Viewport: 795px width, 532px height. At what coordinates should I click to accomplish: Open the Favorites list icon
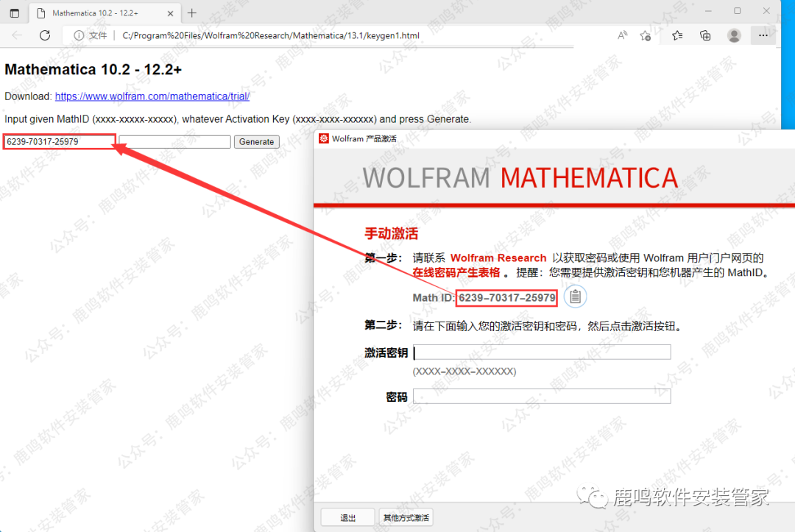pyautogui.click(x=677, y=35)
